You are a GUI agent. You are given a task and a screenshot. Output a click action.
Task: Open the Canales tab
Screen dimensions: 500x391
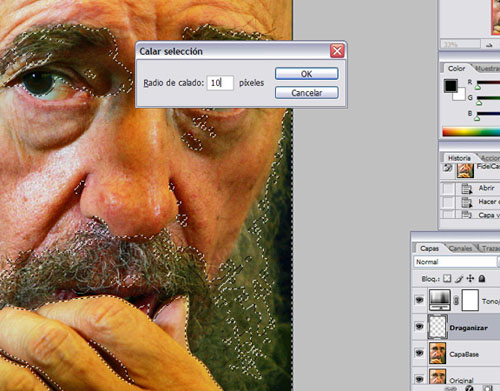(x=460, y=248)
